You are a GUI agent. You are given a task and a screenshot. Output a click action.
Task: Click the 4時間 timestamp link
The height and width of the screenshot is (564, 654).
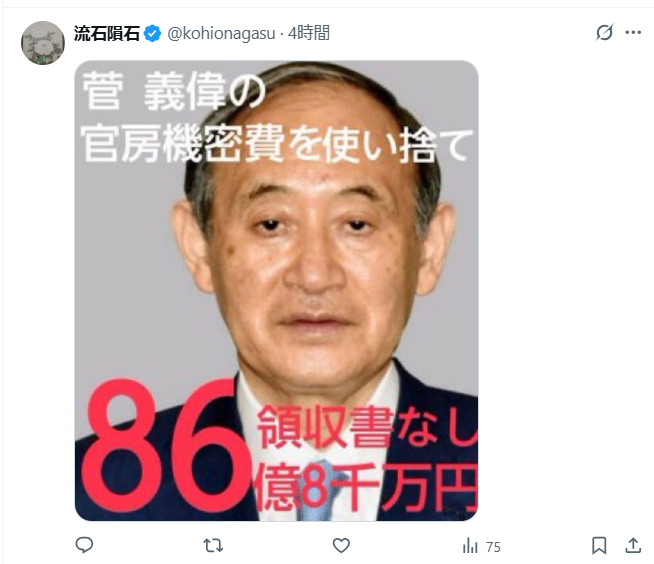309,33
